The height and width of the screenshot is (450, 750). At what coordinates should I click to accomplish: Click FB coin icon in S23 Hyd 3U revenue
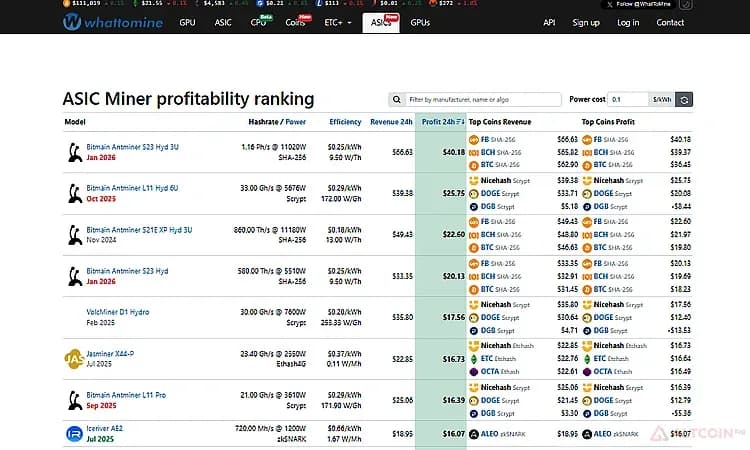(x=474, y=140)
